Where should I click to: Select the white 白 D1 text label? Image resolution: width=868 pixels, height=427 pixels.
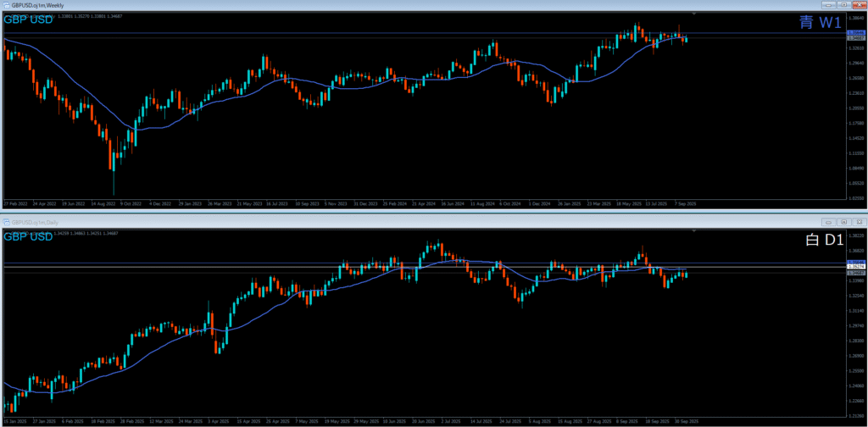tap(822, 241)
